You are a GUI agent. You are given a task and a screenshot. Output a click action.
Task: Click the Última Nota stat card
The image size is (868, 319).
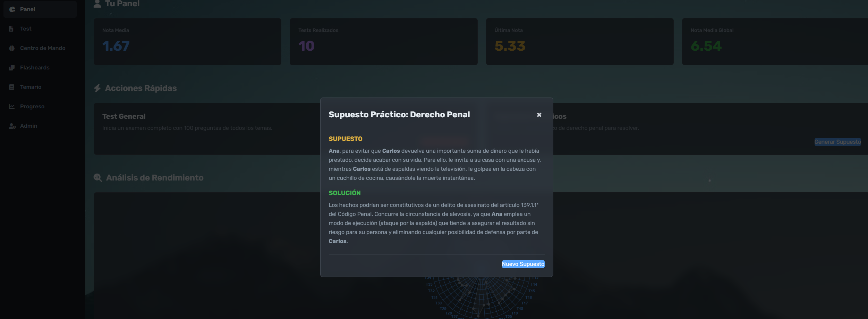click(579, 42)
